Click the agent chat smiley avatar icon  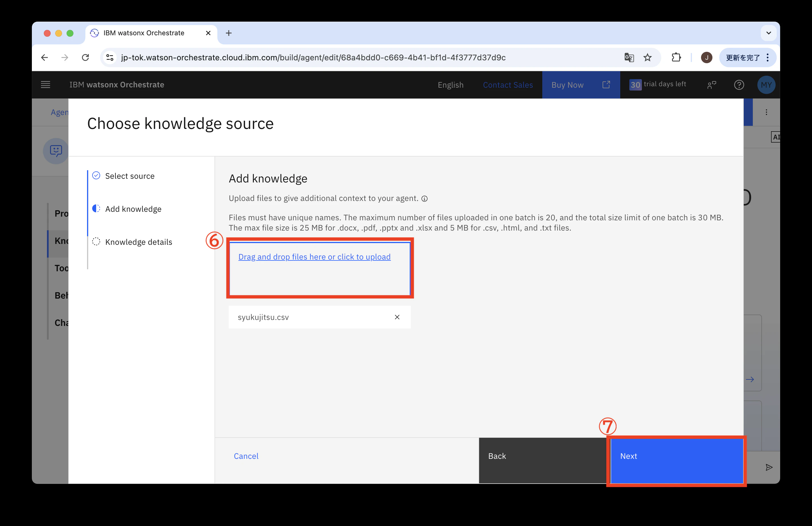[56, 151]
